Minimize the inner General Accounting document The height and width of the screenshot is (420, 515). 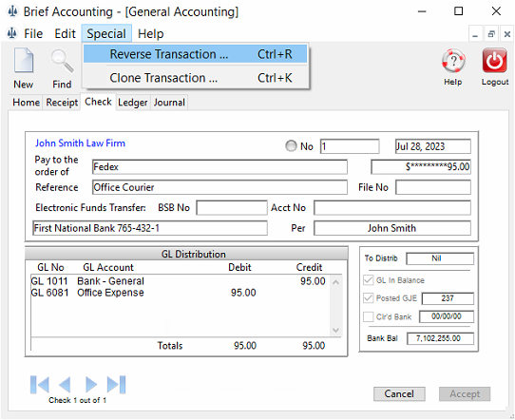[475, 34]
